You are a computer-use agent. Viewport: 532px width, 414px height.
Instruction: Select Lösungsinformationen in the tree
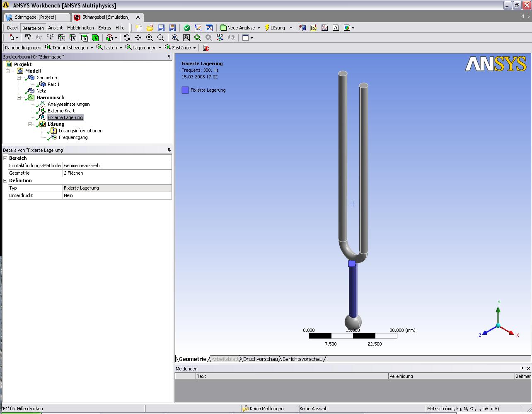coord(80,131)
